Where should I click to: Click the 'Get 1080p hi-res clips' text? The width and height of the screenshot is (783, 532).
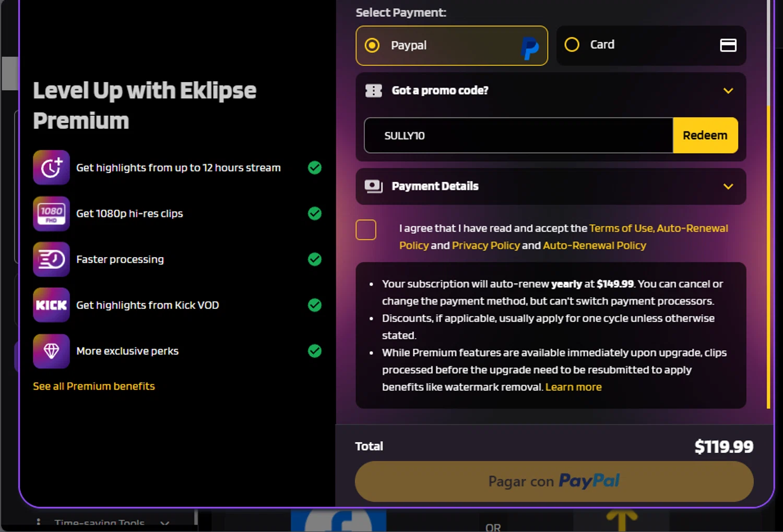click(129, 213)
